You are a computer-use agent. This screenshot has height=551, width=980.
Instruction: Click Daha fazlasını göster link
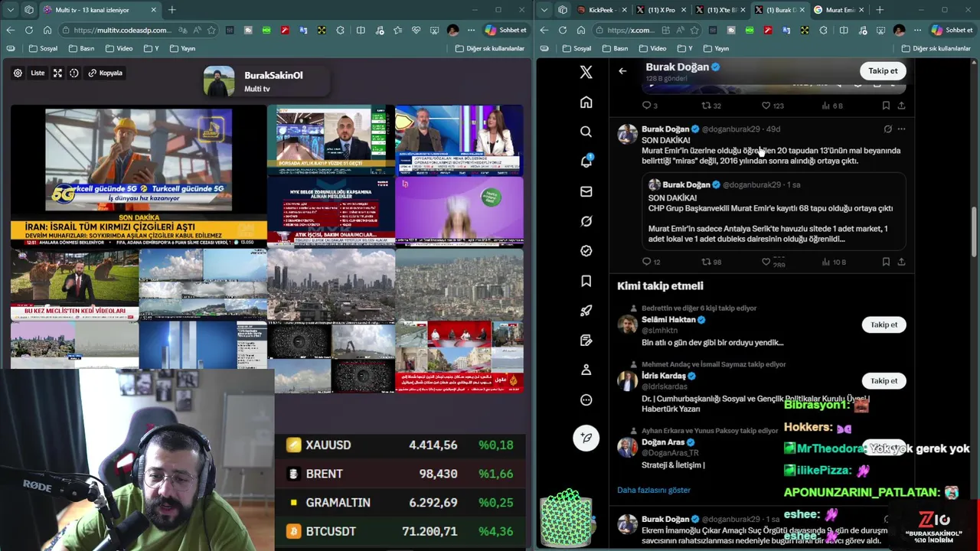pos(654,490)
